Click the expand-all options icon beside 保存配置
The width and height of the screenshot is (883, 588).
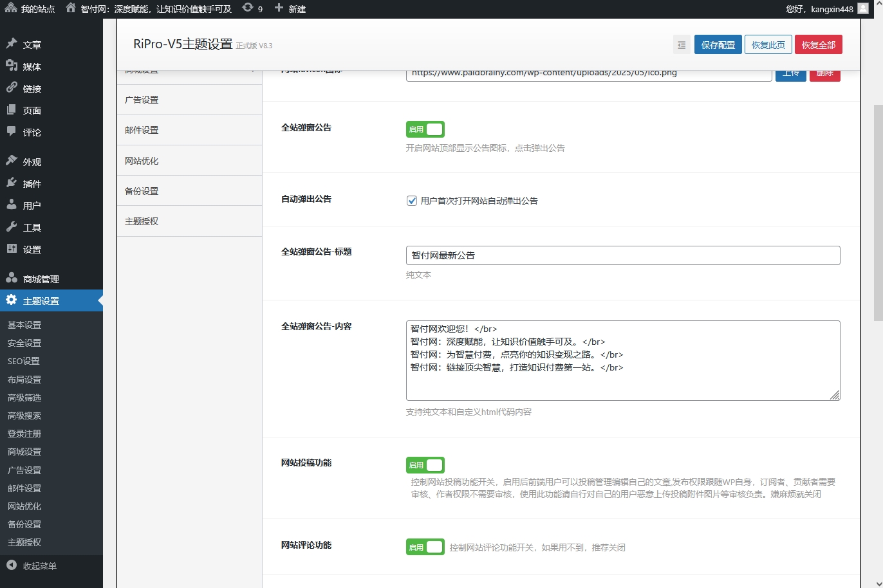(682, 45)
